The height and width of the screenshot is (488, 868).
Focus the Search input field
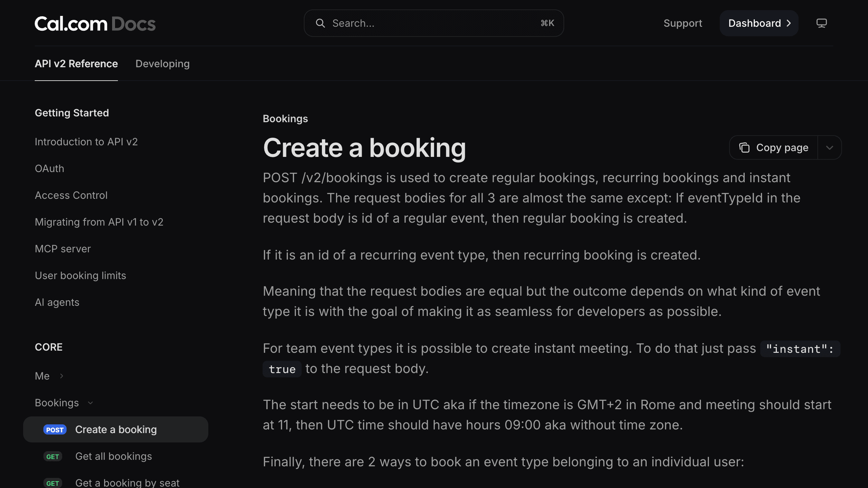(x=434, y=23)
